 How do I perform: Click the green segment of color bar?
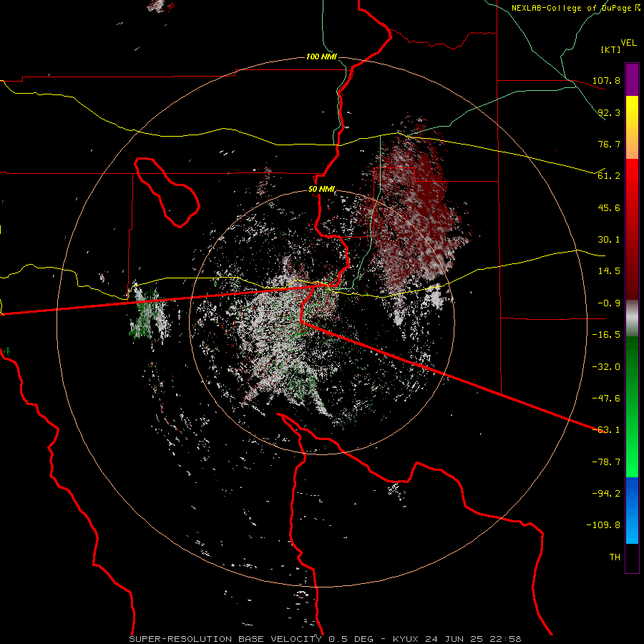[x=632, y=406]
